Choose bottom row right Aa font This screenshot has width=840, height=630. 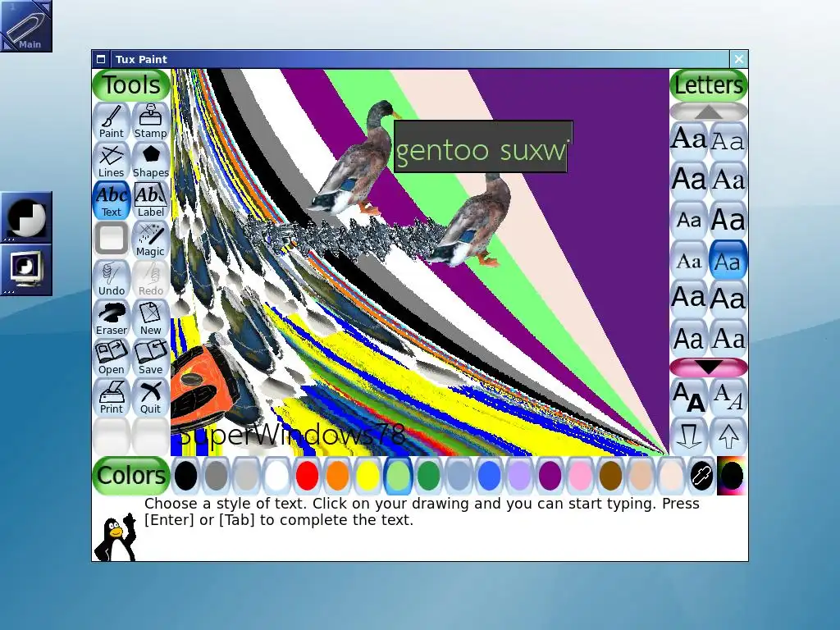pyautogui.click(x=728, y=339)
